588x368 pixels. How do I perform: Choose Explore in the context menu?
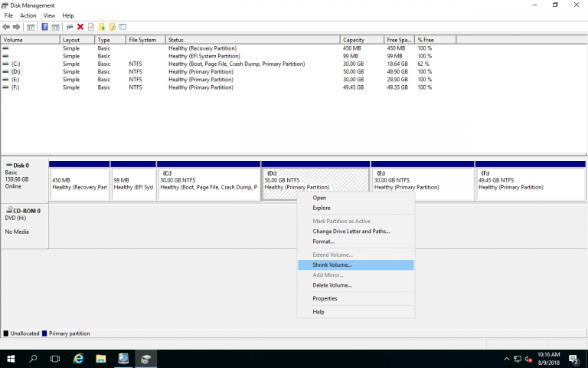pyautogui.click(x=356, y=208)
